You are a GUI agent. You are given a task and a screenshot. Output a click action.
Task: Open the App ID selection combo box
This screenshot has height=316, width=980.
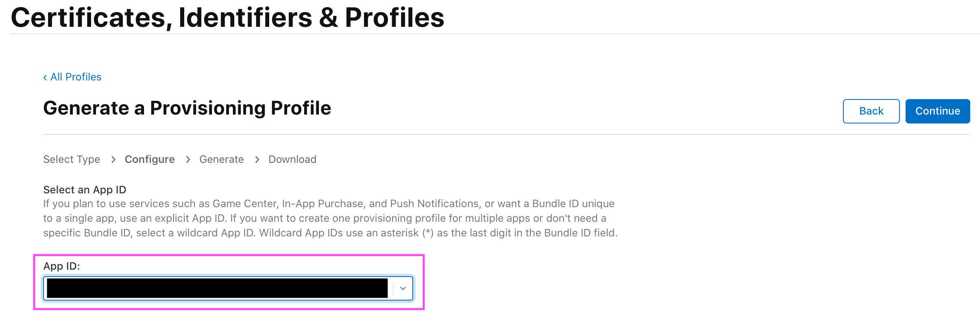(x=228, y=288)
